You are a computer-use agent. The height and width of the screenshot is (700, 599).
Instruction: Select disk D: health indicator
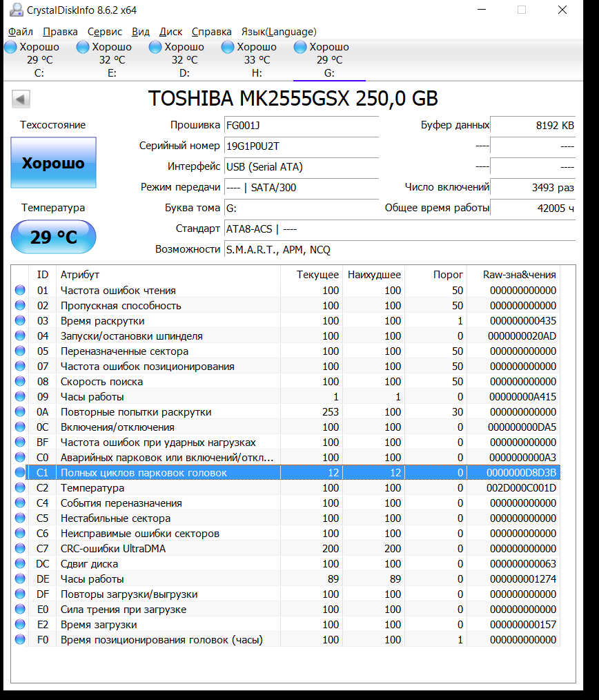click(x=184, y=60)
